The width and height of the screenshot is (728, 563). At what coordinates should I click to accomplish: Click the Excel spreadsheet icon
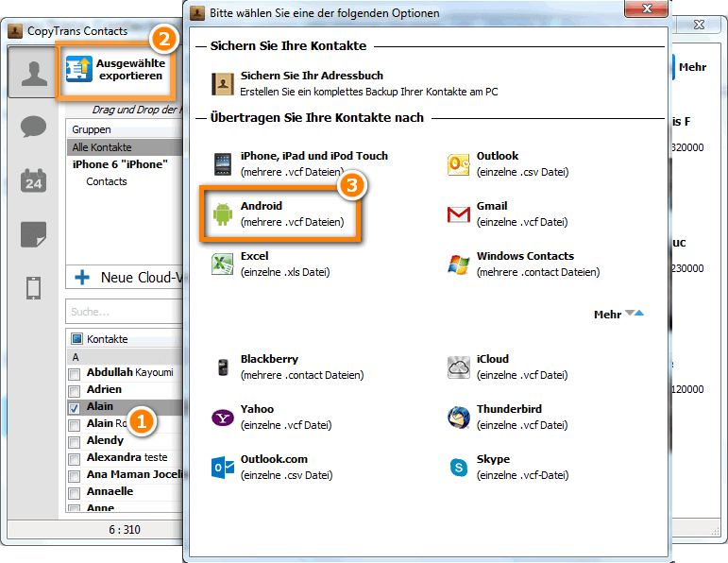[x=223, y=264]
